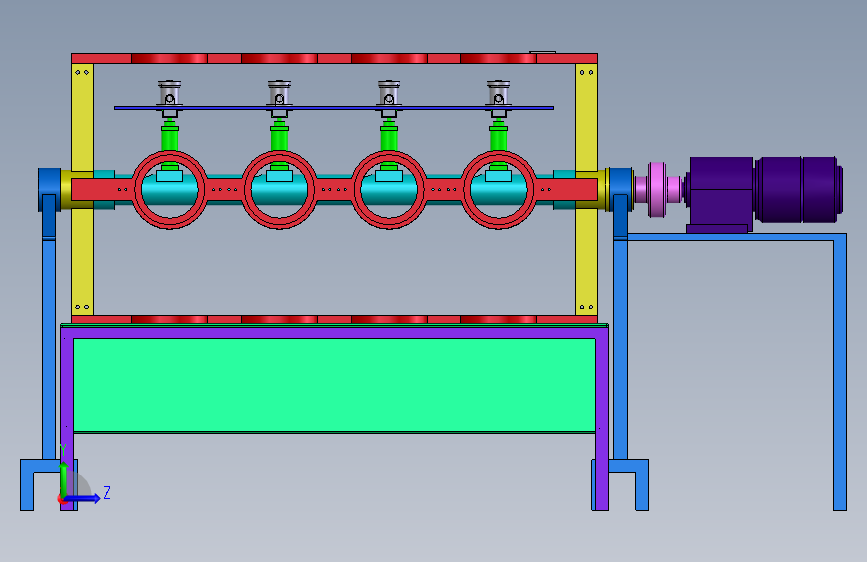Pick the thin blue horizontal rod
This screenshot has height=562, width=867.
pos(334,108)
